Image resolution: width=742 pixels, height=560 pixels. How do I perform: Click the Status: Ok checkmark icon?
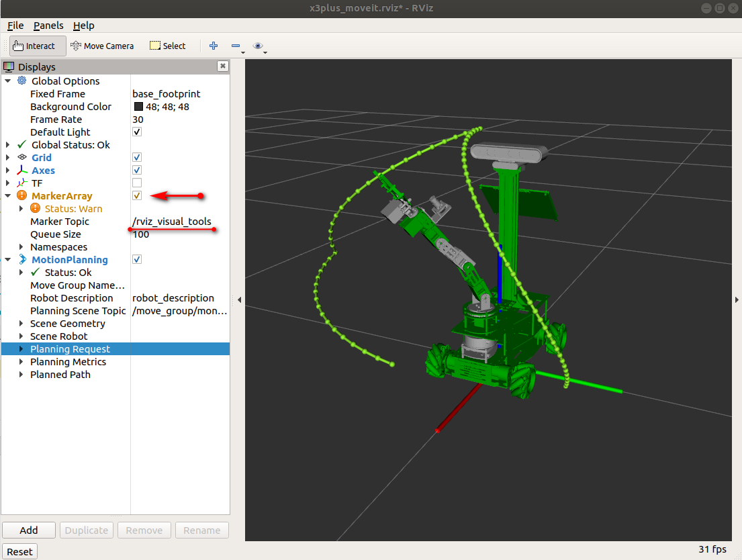click(x=35, y=272)
